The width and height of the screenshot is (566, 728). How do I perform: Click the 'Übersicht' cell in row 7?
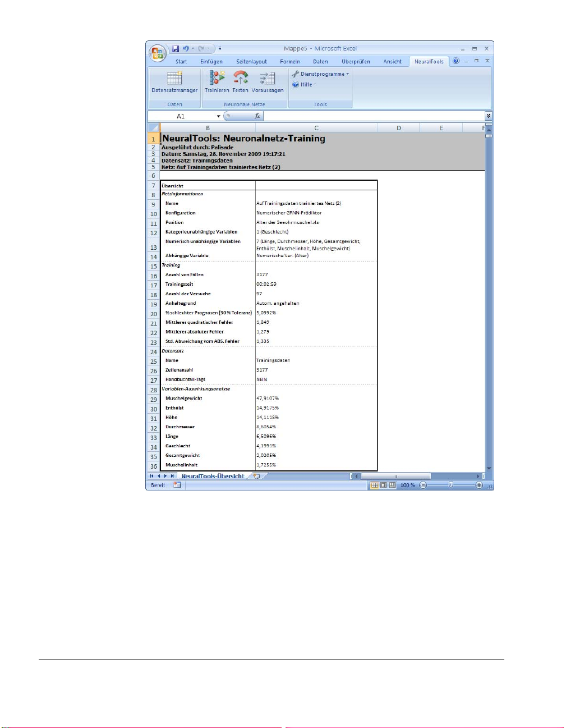pyautogui.click(x=172, y=185)
